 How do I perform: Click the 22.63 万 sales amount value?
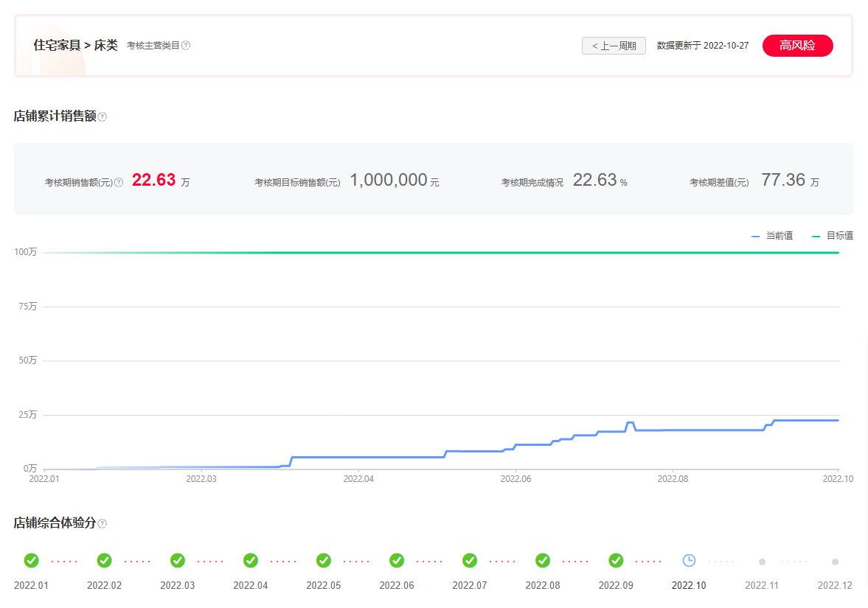[161, 181]
